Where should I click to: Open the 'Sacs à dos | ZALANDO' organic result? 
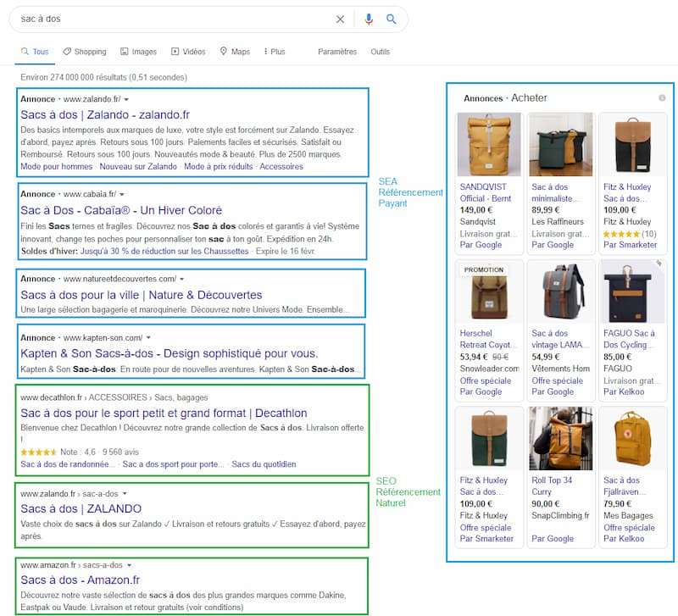click(x=81, y=508)
